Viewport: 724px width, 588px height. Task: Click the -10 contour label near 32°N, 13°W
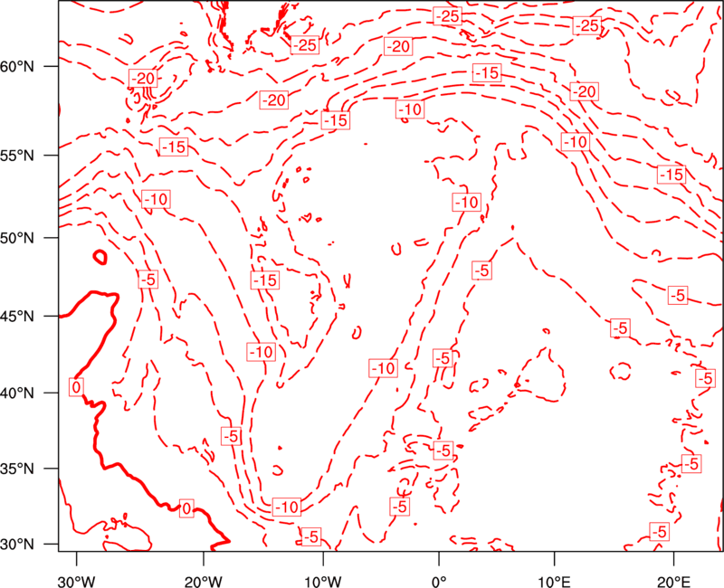287,507
